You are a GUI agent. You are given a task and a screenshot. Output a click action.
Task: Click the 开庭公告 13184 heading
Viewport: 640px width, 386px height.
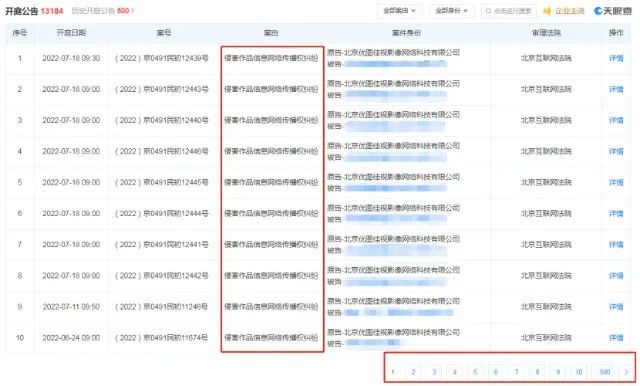tap(34, 11)
